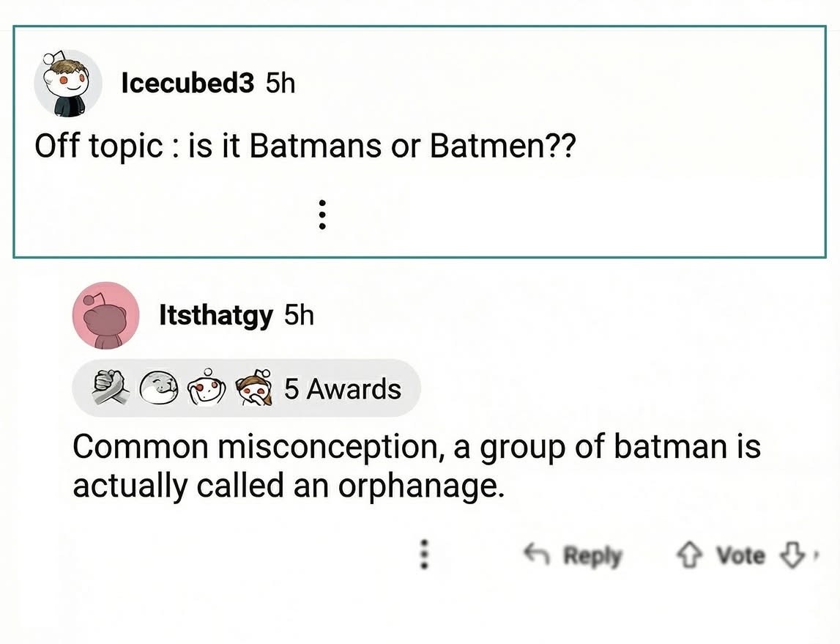Click the curved reply arrow icon
This screenshot has height=644, width=840.
(x=537, y=555)
